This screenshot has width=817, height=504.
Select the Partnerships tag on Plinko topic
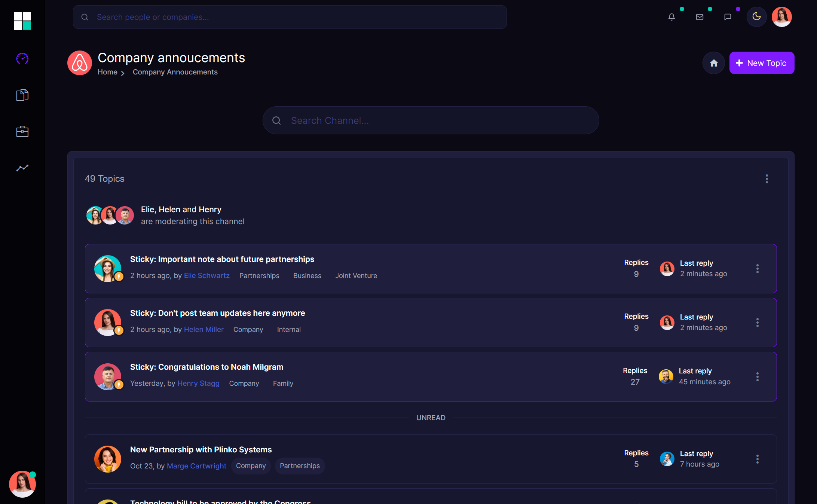[300, 466]
